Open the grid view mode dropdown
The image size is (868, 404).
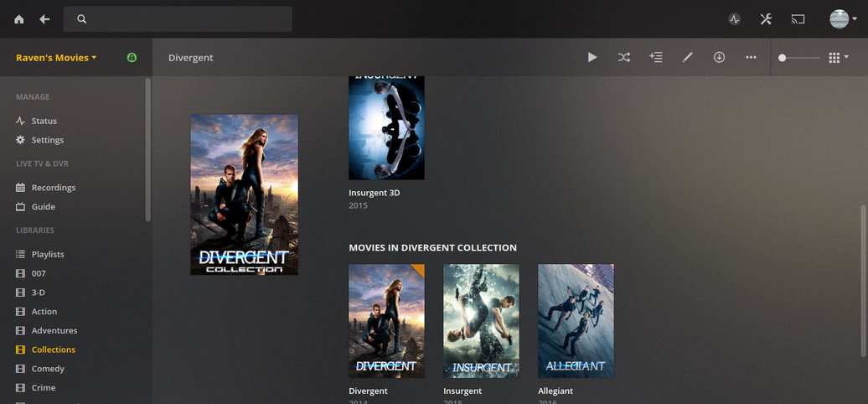(x=839, y=58)
